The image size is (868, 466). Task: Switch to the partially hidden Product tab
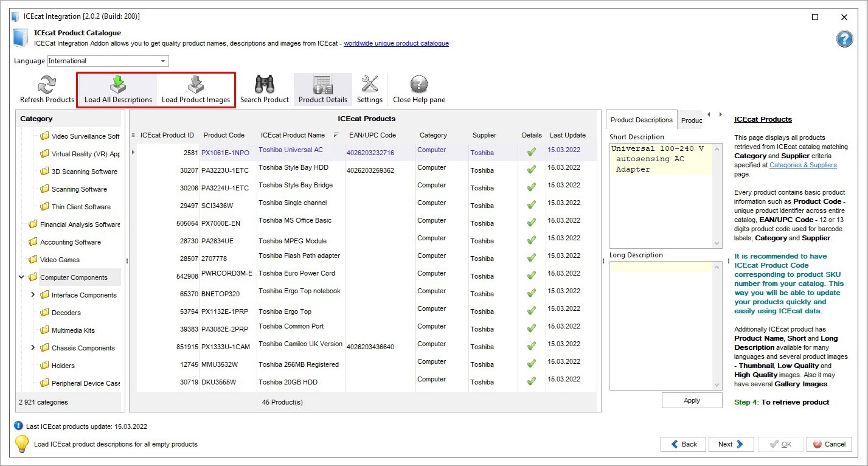pos(690,120)
